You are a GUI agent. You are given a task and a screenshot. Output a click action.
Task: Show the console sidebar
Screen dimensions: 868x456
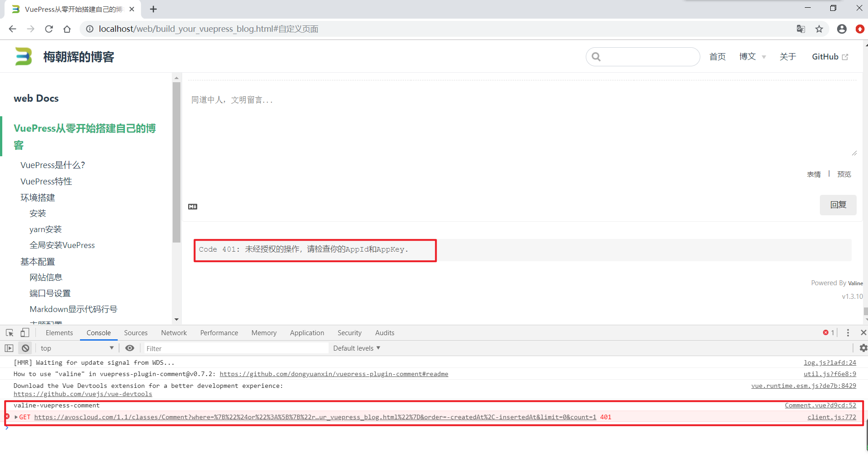tap(9, 348)
